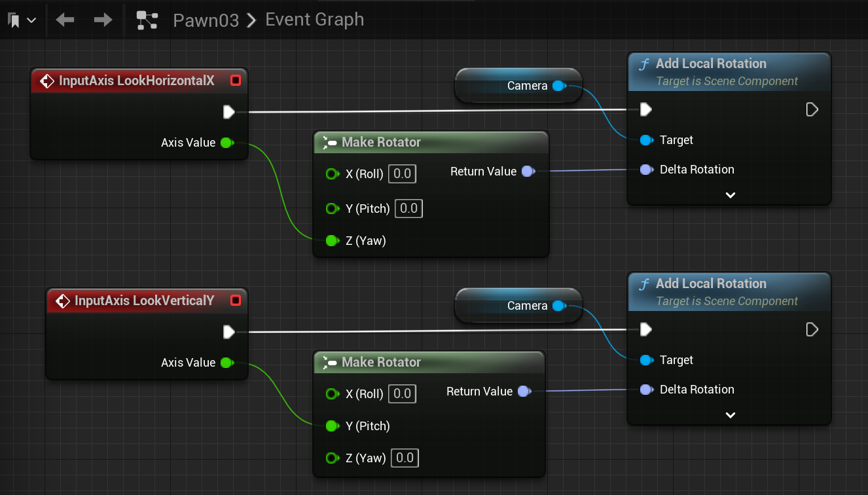868x495 pixels.
Task: Click exec output pin of lower Add Local Rotation
Action: click(812, 329)
